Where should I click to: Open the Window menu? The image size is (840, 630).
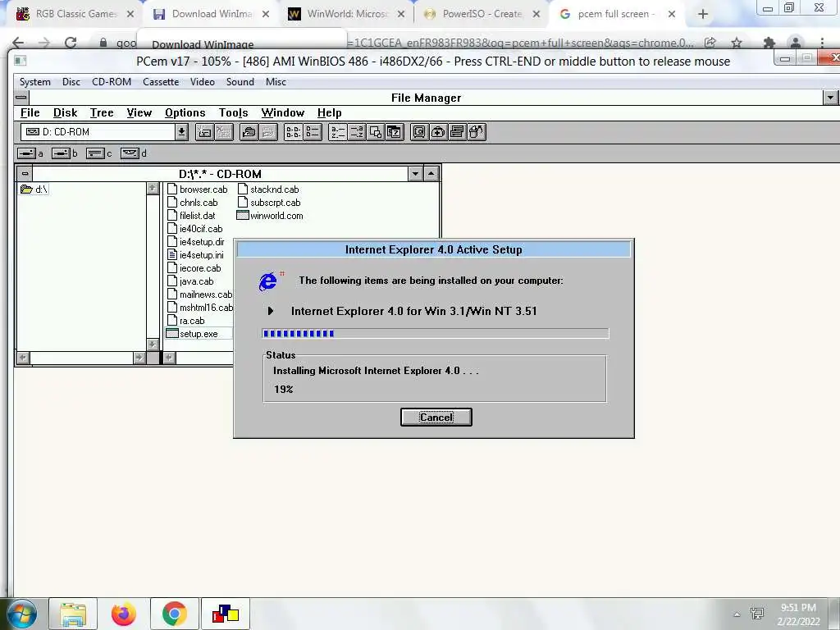pyautogui.click(x=283, y=112)
